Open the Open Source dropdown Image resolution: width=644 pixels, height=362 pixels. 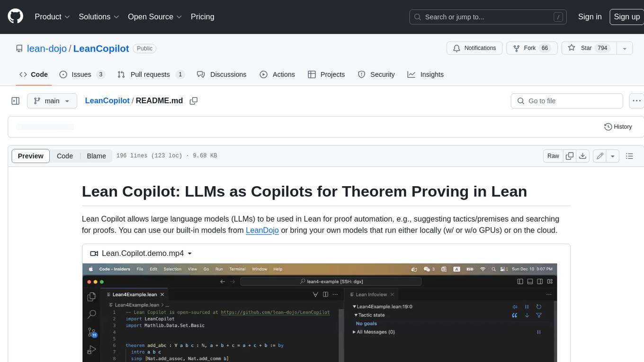tap(155, 17)
